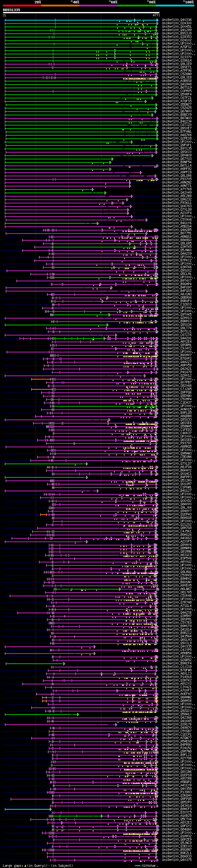Open hit UniRef100_Q06763
The width and height of the screenshot is (197, 868).
(177, 206)
